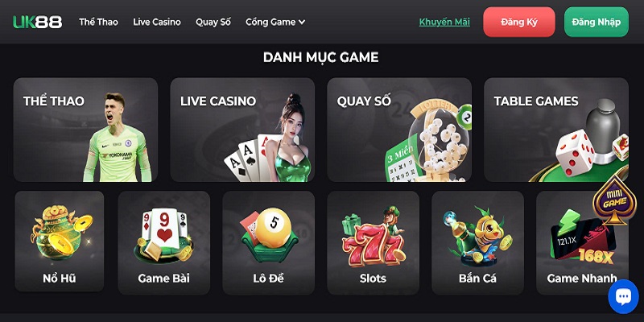The width and height of the screenshot is (644, 322).
Task: Click the green Đăng Nhập button
Action: (597, 23)
